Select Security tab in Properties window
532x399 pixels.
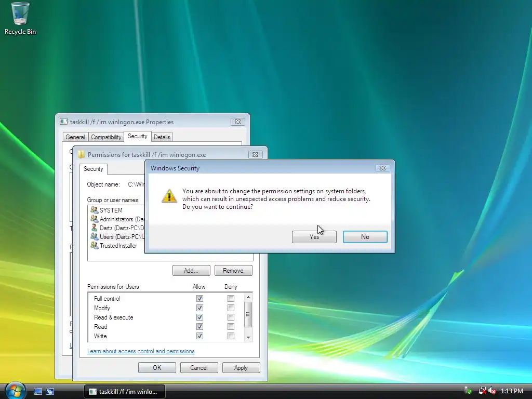click(x=137, y=136)
